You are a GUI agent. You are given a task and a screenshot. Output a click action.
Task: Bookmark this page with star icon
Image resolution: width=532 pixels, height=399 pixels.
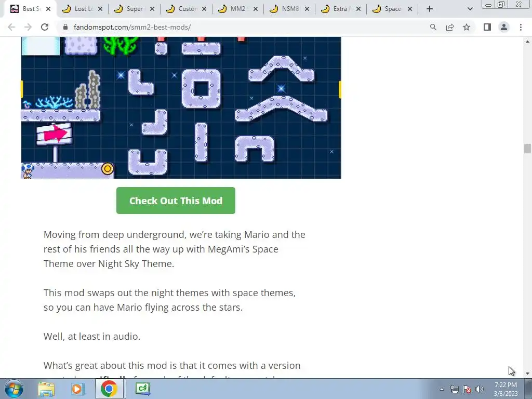467,27
